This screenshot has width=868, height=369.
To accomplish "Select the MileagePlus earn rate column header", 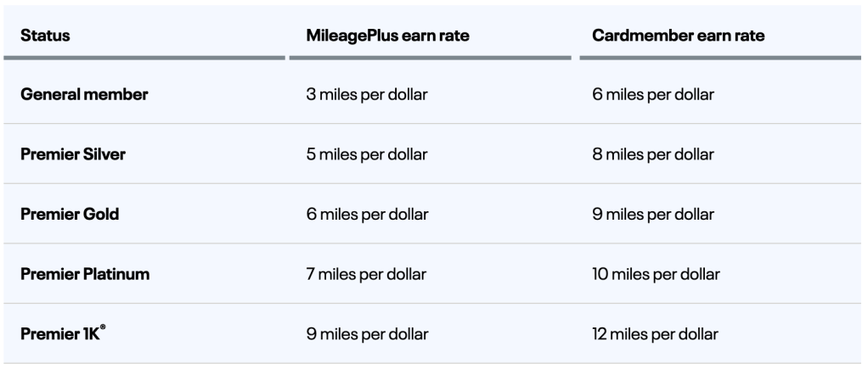I will (x=387, y=36).
